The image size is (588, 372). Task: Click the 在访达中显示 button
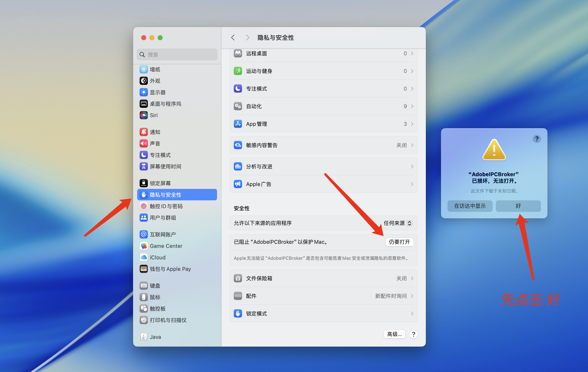click(470, 206)
